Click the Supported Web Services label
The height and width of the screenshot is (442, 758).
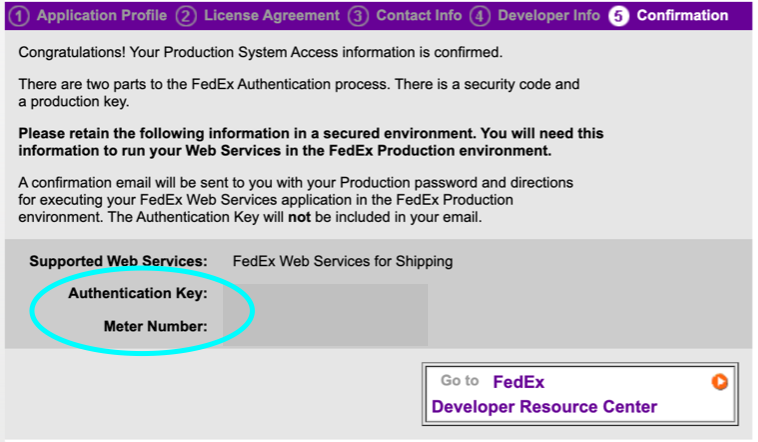[x=118, y=261]
